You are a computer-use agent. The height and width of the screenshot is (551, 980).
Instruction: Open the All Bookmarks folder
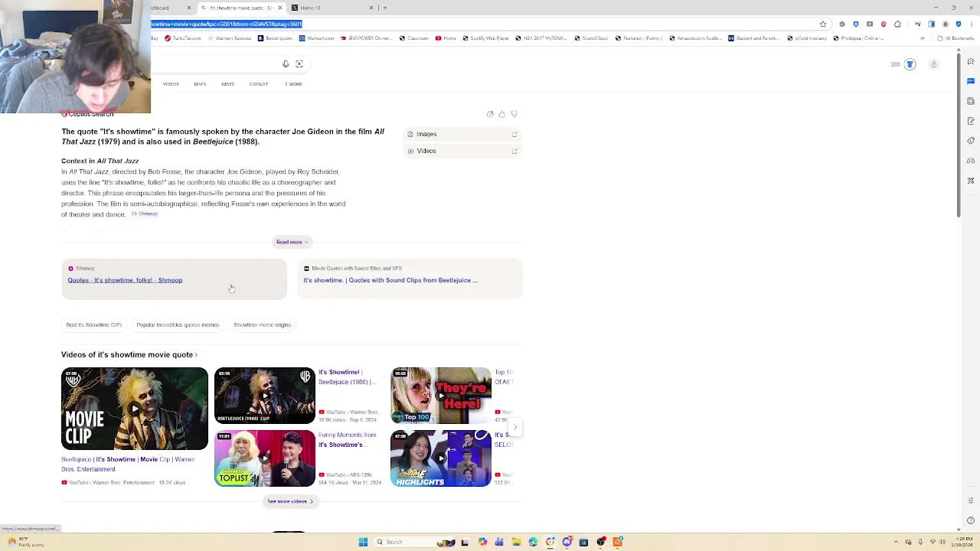click(954, 38)
